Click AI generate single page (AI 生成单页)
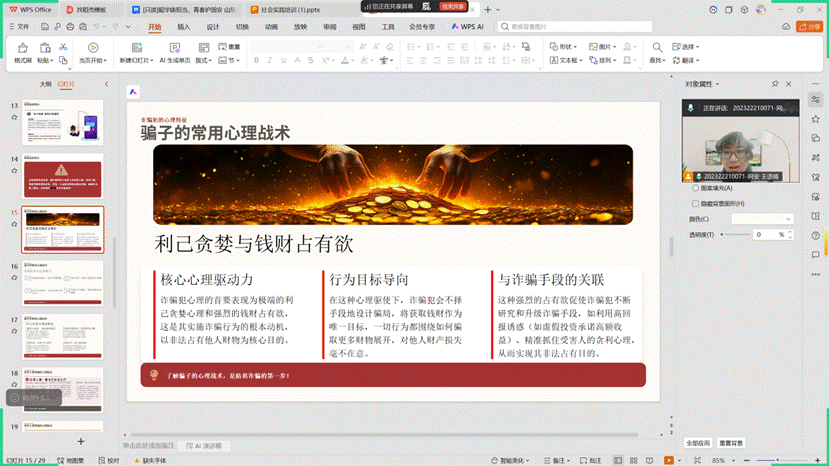The width and height of the screenshot is (829, 466). coord(175,53)
